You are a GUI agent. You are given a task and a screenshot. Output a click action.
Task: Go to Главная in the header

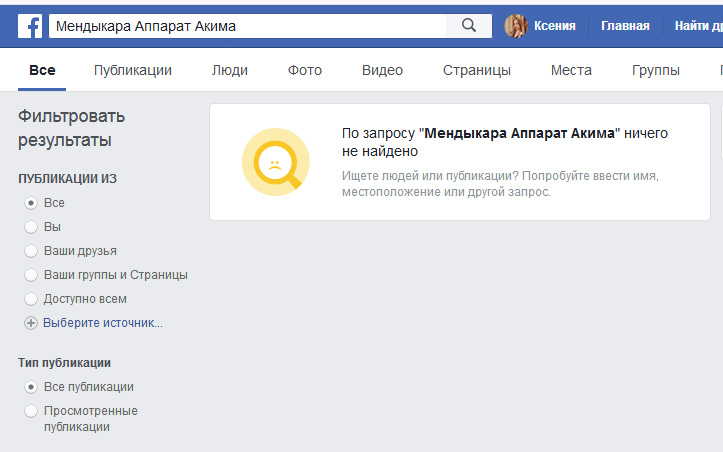click(x=625, y=26)
